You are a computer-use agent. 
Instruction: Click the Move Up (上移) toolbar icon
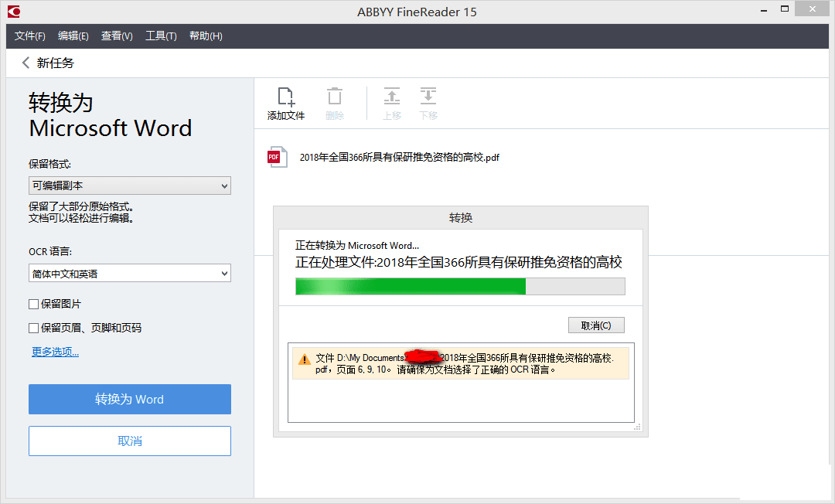click(392, 97)
